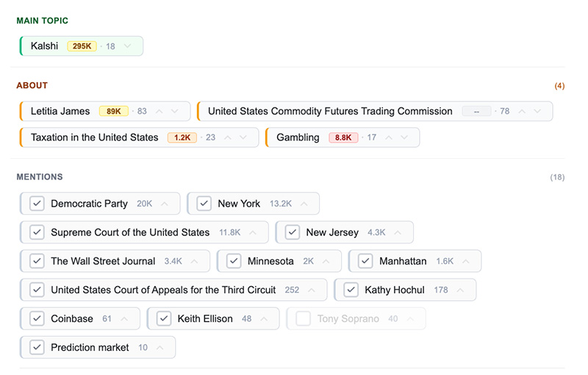
Task: Uncheck the Kathy Hochul mention
Action: [x=351, y=290]
